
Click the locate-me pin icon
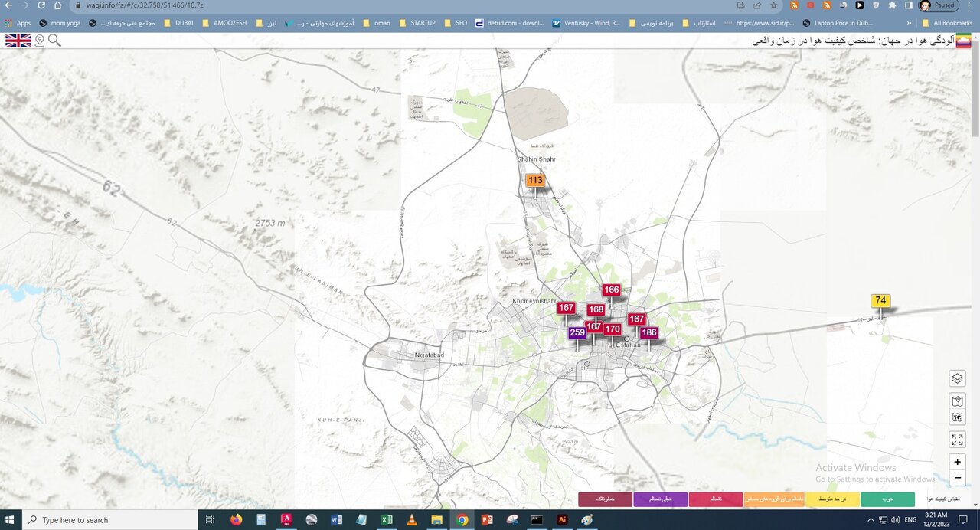[39, 41]
